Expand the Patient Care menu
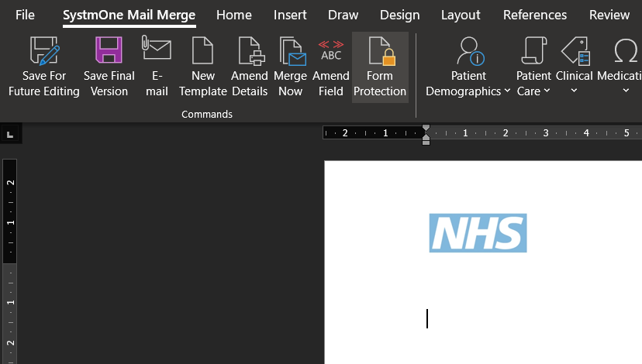This screenshot has width=642, height=364. pyautogui.click(x=533, y=67)
